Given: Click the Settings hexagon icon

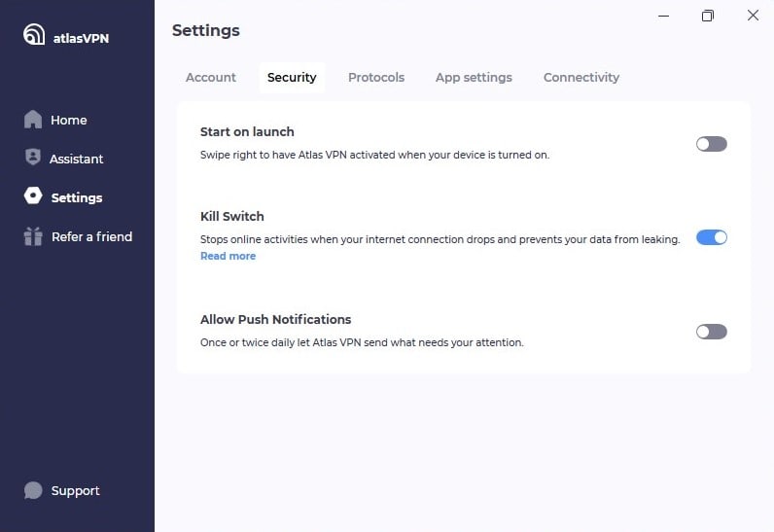Looking at the screenshot, I should pyautogui.click(x=33, y=196).
